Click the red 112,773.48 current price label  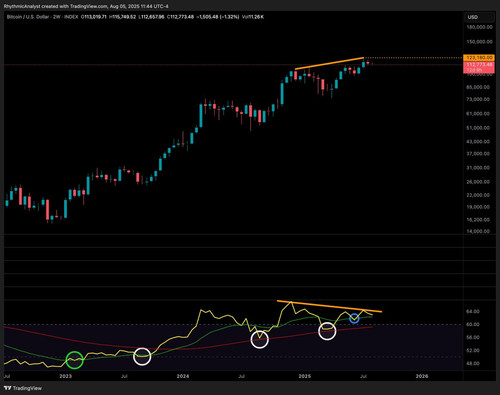pos(479,64)
